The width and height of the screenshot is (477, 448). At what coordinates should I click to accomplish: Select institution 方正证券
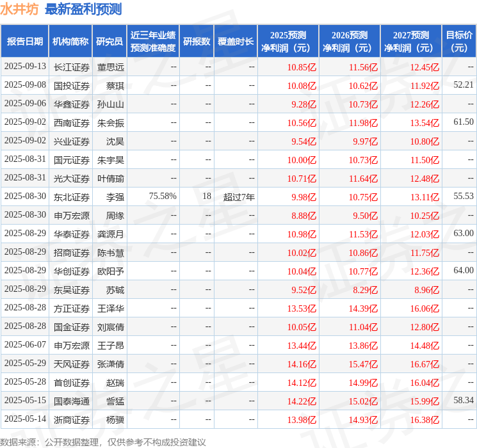tap(72, 308)
